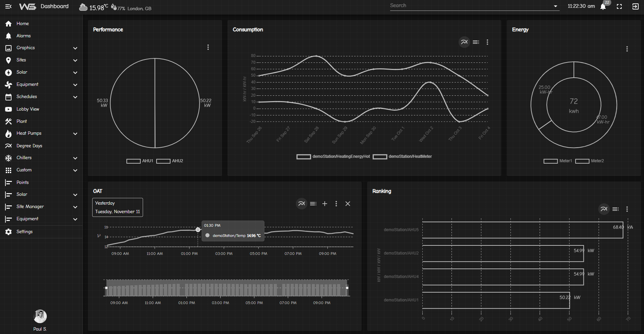
Task: Open the Search dropdown arrow
Action: 555,6
